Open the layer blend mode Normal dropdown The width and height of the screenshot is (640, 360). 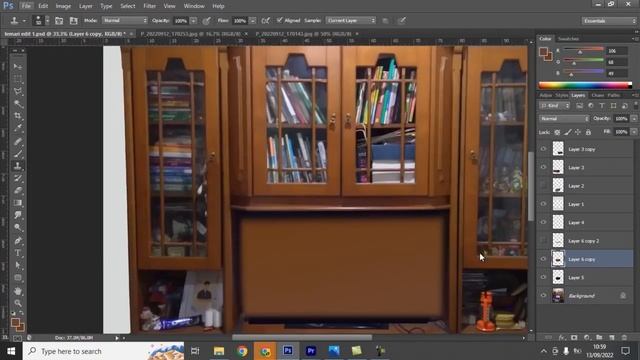(x=564, y=119)
